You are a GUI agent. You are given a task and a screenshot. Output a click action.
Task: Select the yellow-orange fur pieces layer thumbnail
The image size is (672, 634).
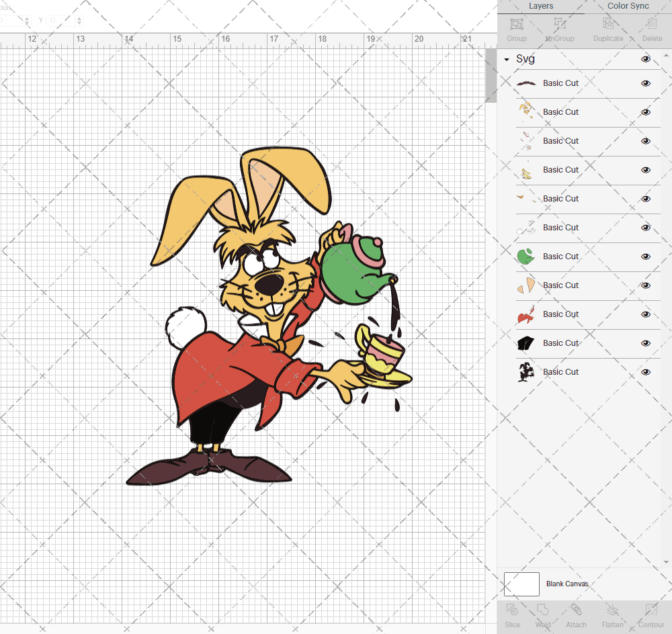(x=526, y=111)
